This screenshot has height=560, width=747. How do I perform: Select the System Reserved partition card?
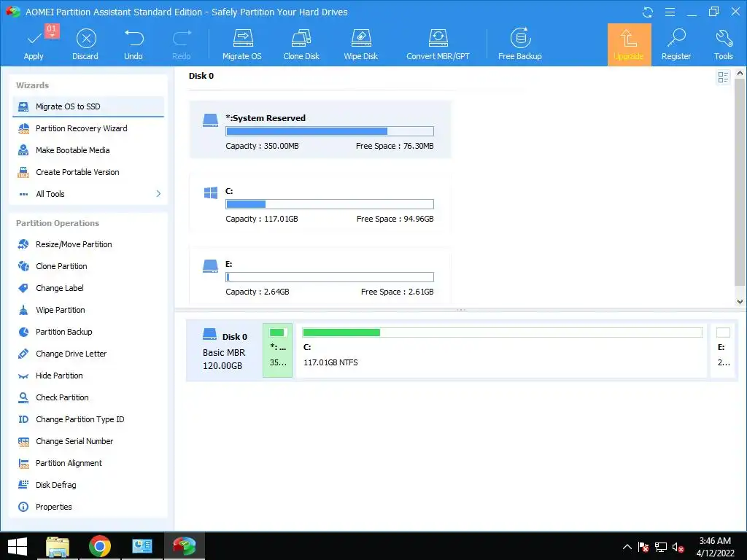click(320, 130)
